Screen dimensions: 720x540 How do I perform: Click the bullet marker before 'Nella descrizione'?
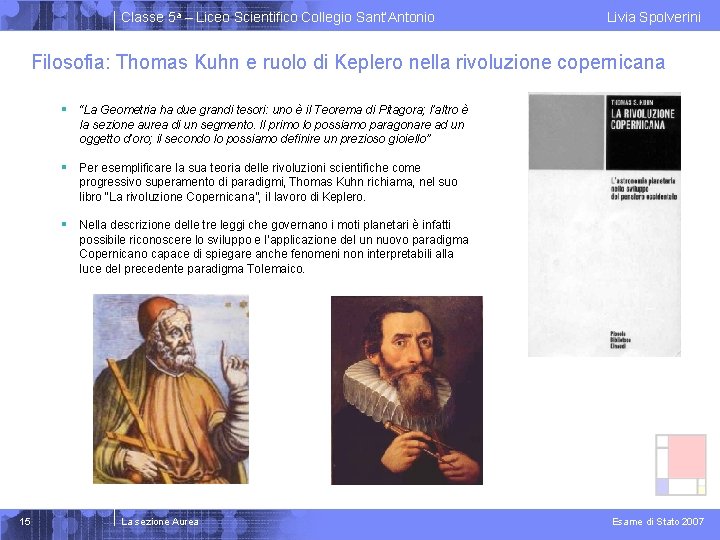pyautogui.click(x=64, y=224)
